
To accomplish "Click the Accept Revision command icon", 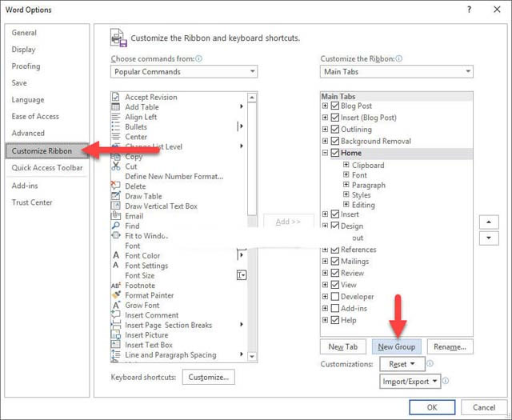I will pyautogui.click(x=115, y=97).
